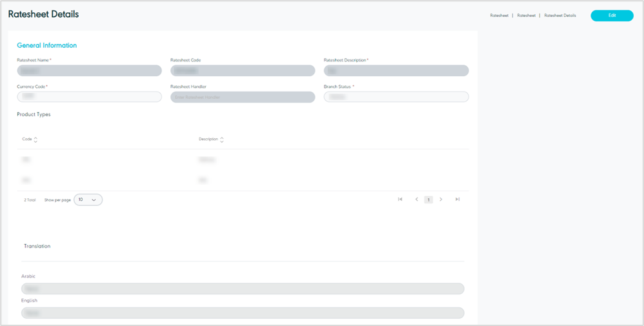Image resolution: width=644 pixels, height=326 pixels.
Task: Jump to last page of results
Action: click(x=458, y=199)
